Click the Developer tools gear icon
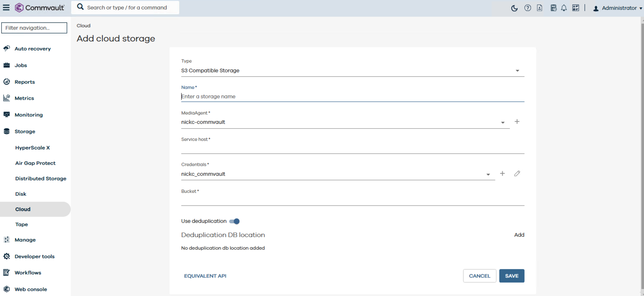644x296 pixels. pos(7,256)
